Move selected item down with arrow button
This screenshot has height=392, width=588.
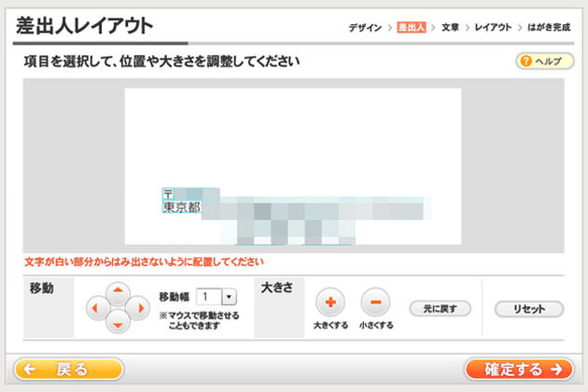click(x=118, y=322)
